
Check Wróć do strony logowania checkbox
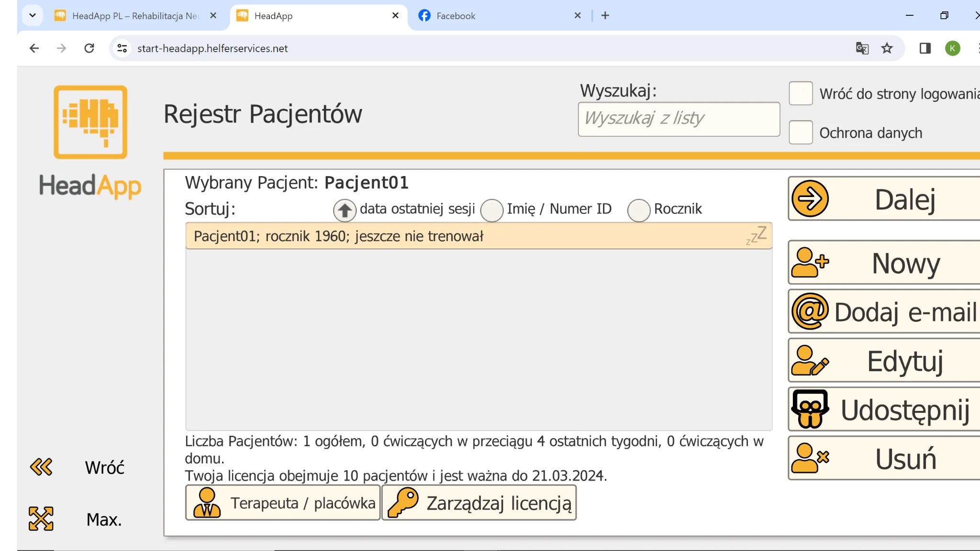point(801,93)
